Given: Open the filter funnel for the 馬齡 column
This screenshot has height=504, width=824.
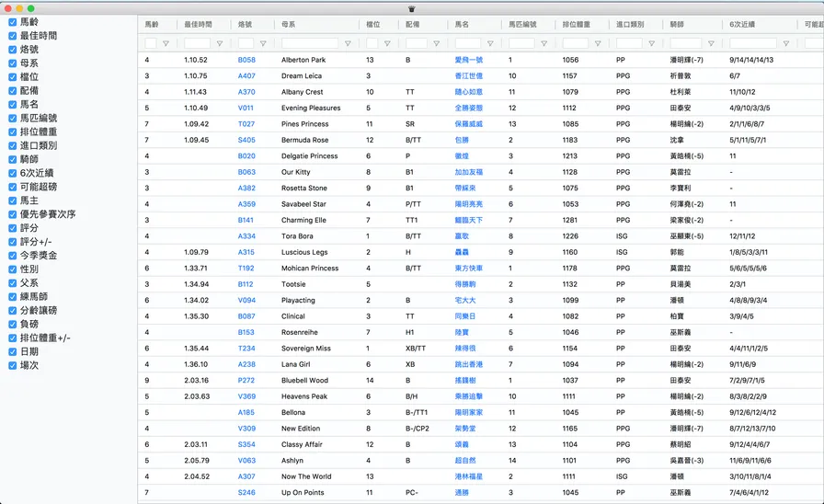Looking at the screenshot, I should [166, 43].
